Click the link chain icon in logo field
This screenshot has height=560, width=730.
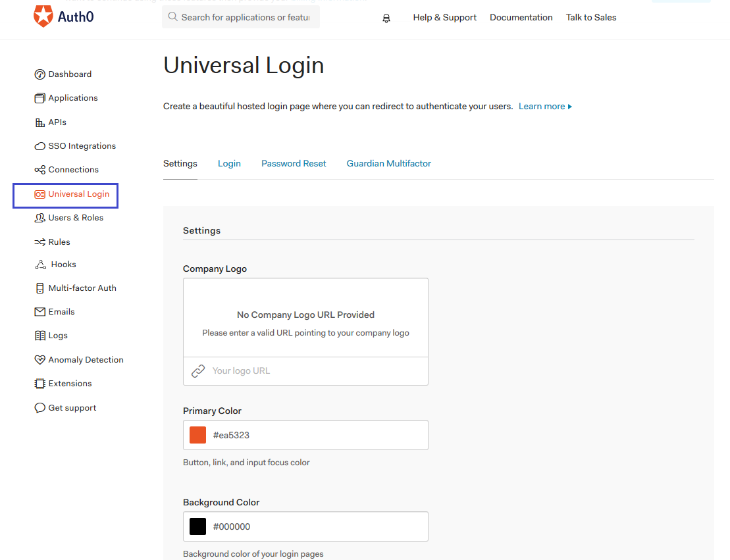point(198,371)
